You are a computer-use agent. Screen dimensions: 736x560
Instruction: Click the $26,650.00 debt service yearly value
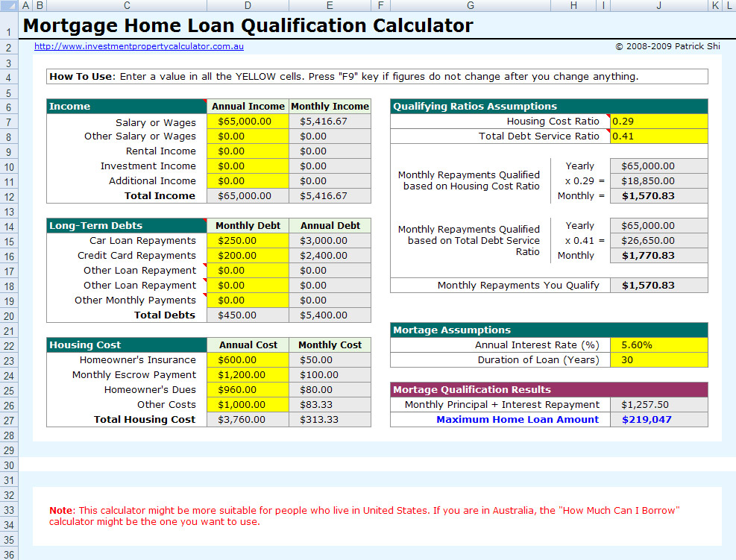[659, 240]
